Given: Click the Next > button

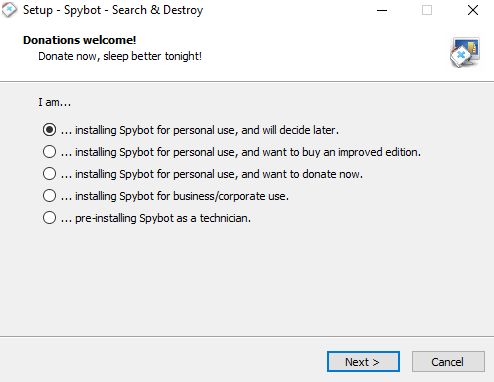Looking at the screenshot, I should [363, 362].
